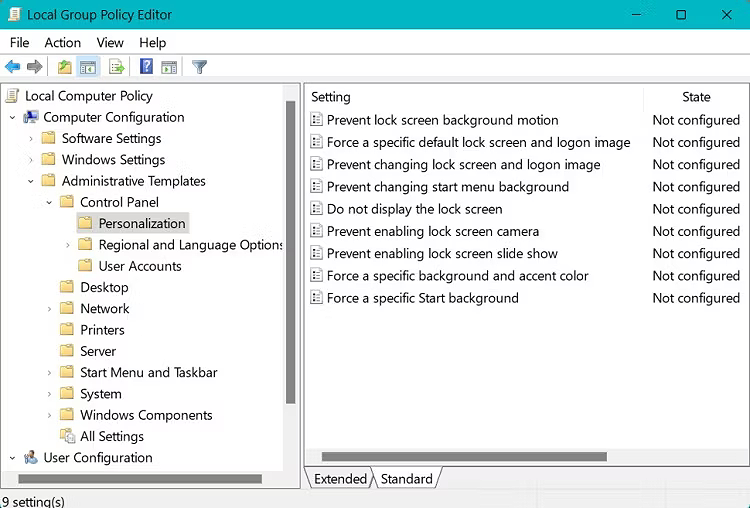Click the tree pane horizontal scrollbar
Viewport: 750px width, 508px height.
click(x=140, y=478)
